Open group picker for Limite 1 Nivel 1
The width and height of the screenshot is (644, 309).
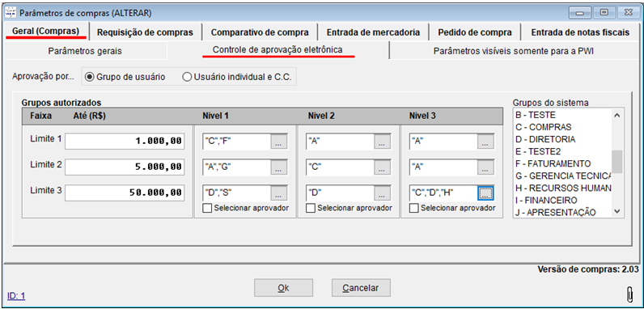(279, 142)
